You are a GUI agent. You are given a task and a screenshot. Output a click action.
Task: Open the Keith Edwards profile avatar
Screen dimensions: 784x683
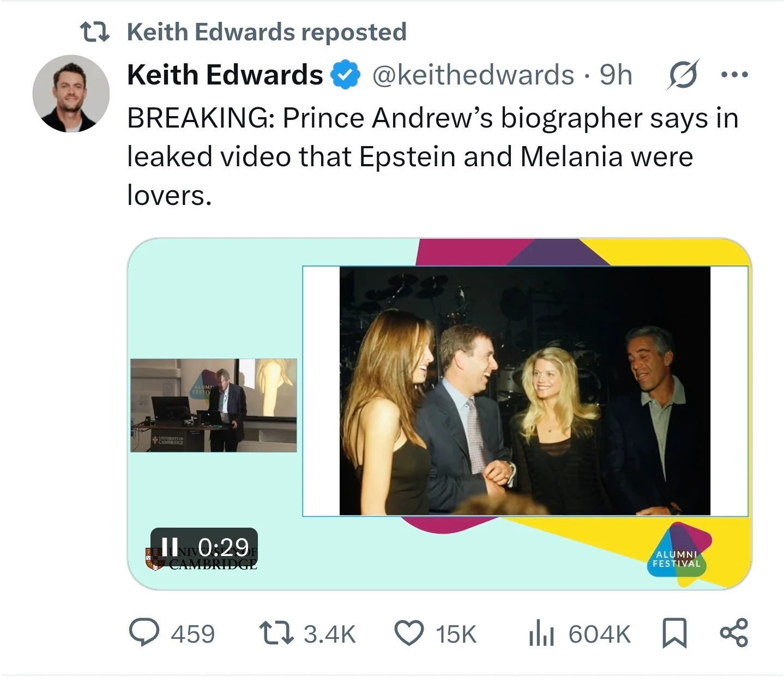(71, 94)
